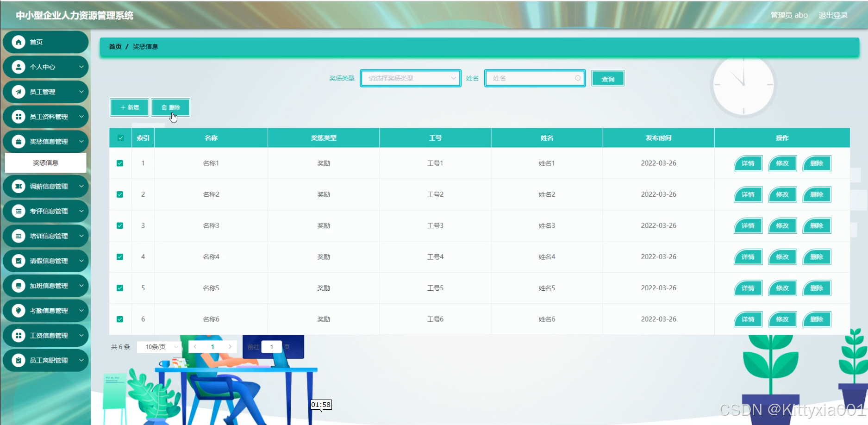
Task: Click the paper-plane icon beside 员工管理
Action: [x=19, y=92]
